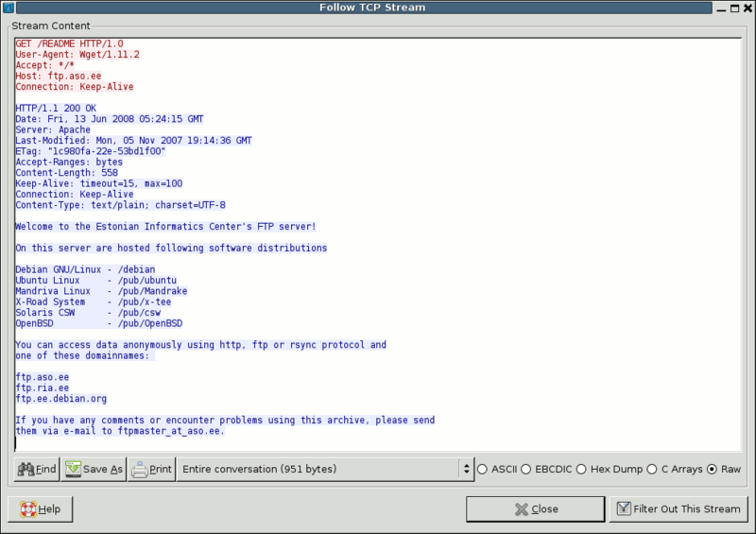Open Help for Follow TCP Stream

click(x=40, y=508)
